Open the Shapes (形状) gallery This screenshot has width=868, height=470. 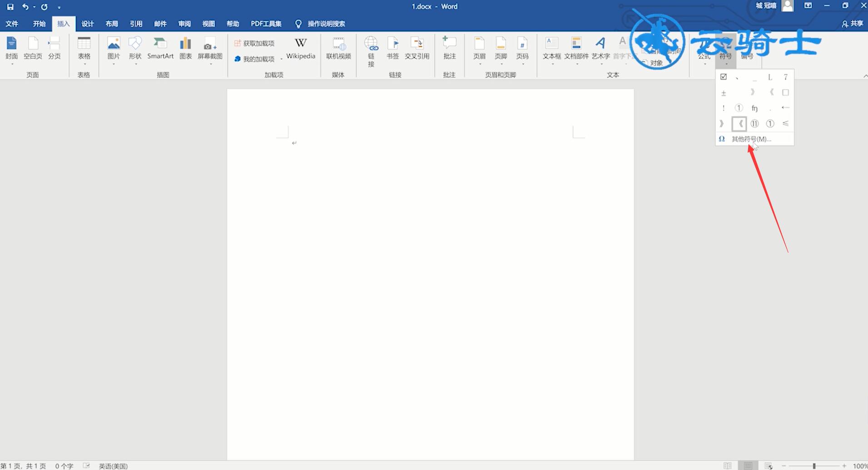[135, 50]
